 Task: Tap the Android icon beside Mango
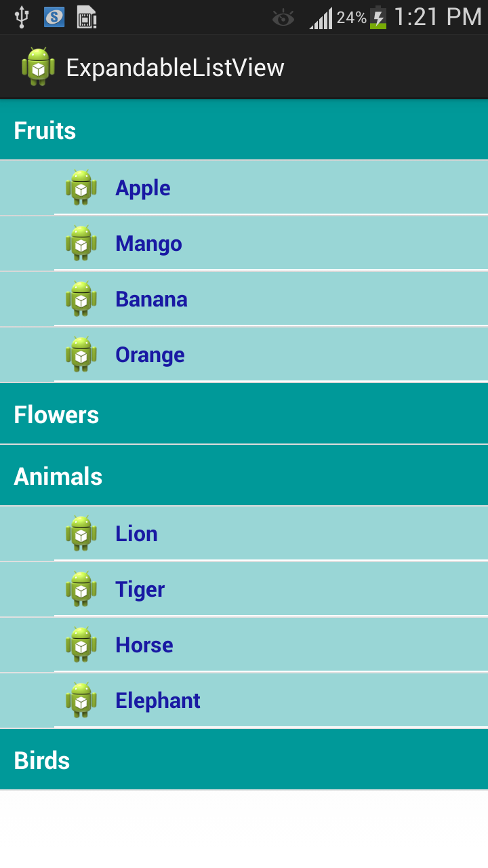[81, 243]
